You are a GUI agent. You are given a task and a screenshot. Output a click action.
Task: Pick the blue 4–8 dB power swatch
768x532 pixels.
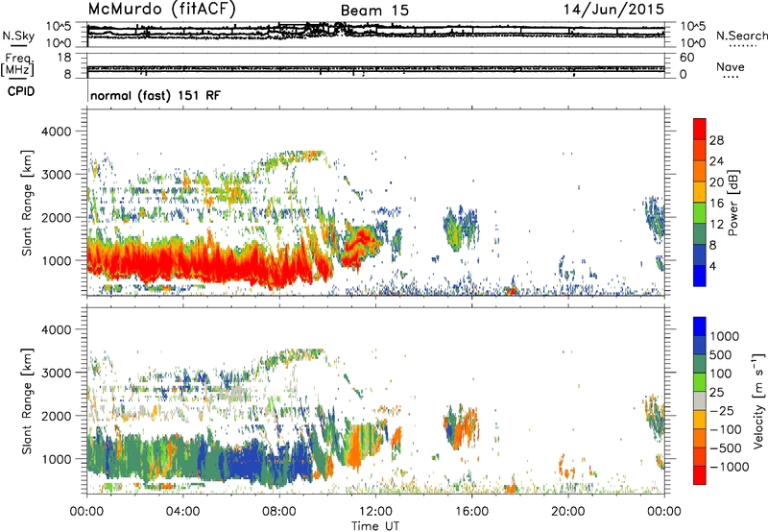point(700,254)
